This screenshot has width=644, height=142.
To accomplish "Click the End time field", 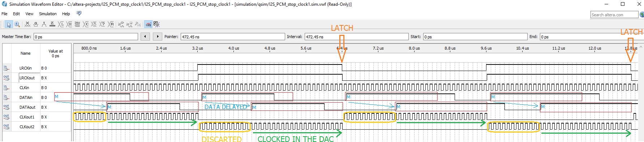I will click(592, 37).
